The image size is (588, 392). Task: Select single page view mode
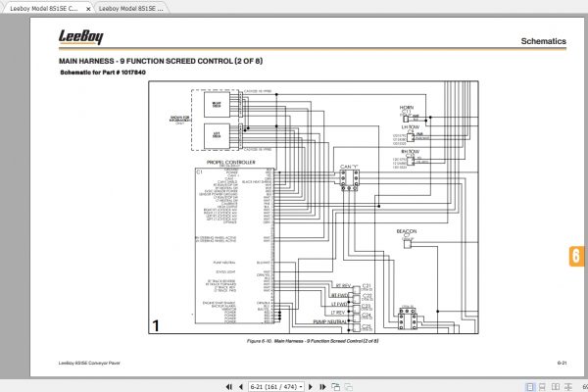pyautogui.click(x=530, y=387)
